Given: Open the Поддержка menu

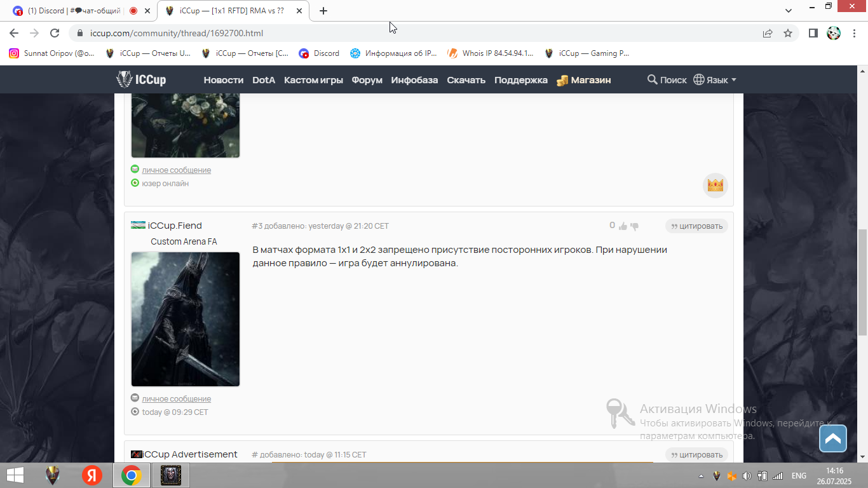Looking at the screenshot, I should [521, 80].
